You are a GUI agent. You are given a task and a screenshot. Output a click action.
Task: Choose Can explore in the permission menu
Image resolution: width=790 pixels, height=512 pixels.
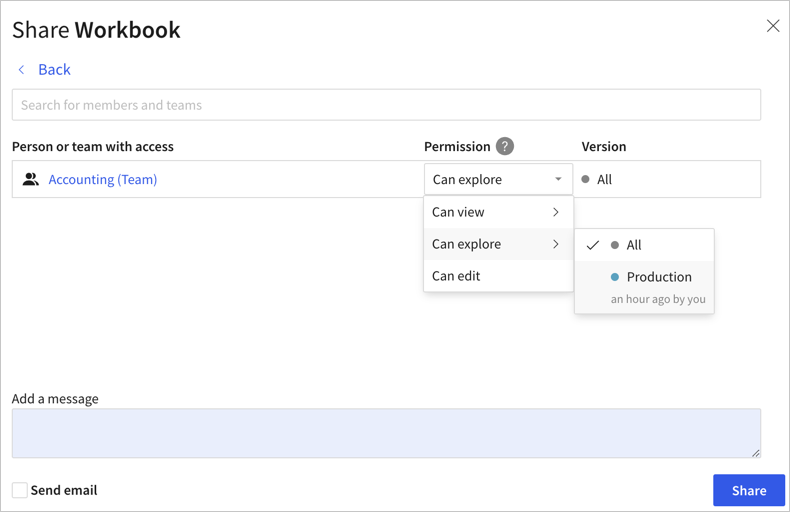tap(498, 244)
